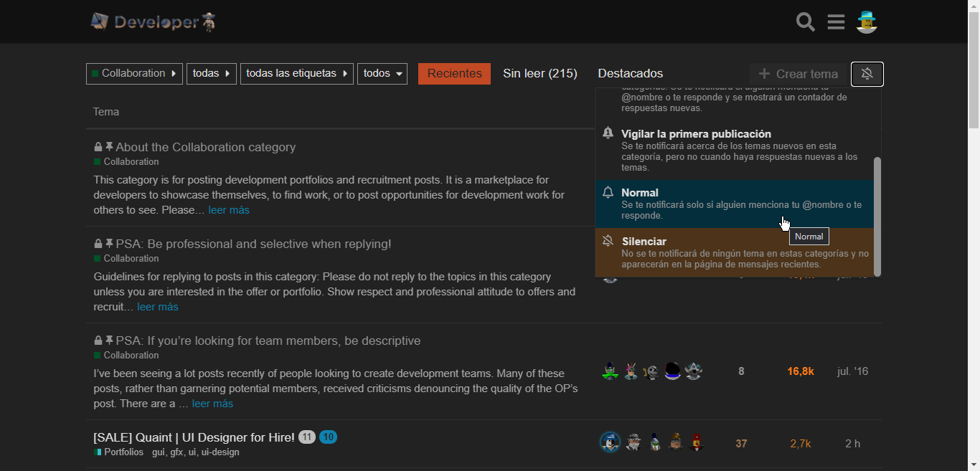980x471 pixels.
Task: Open the search magnifier icon
Action: 806,22
